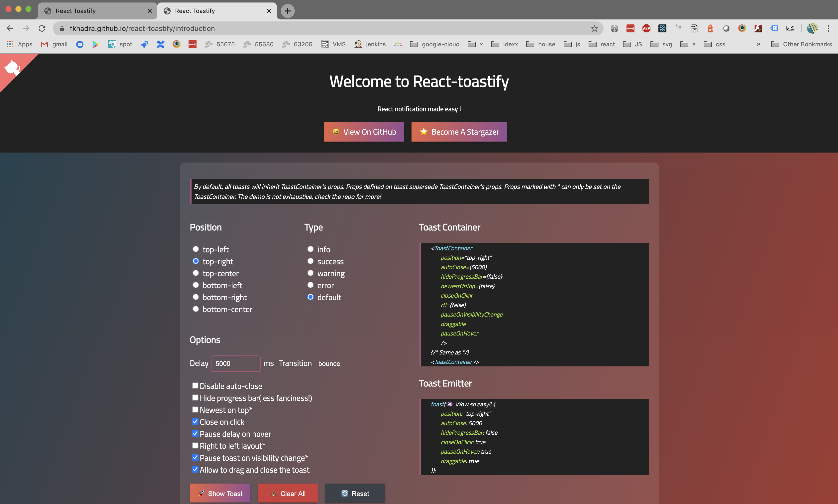Click the Adblock Plus extension icon
Viewport: 838px width, 504px height.
[x=646, y=28]
